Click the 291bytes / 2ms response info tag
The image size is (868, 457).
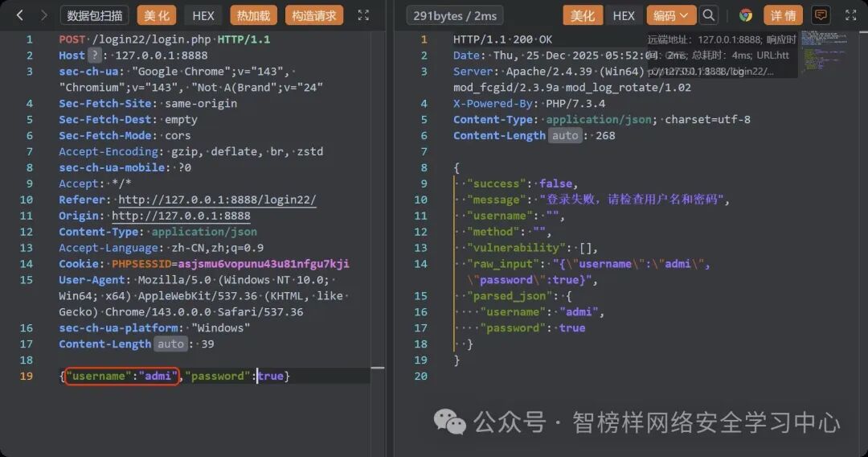click(x=455, y=15)
